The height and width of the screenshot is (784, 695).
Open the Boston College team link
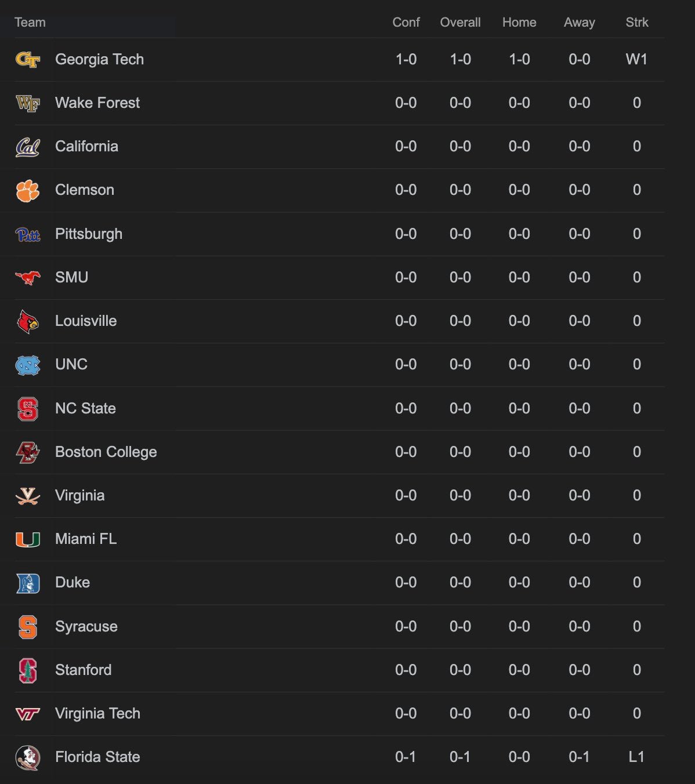(106, 452)
